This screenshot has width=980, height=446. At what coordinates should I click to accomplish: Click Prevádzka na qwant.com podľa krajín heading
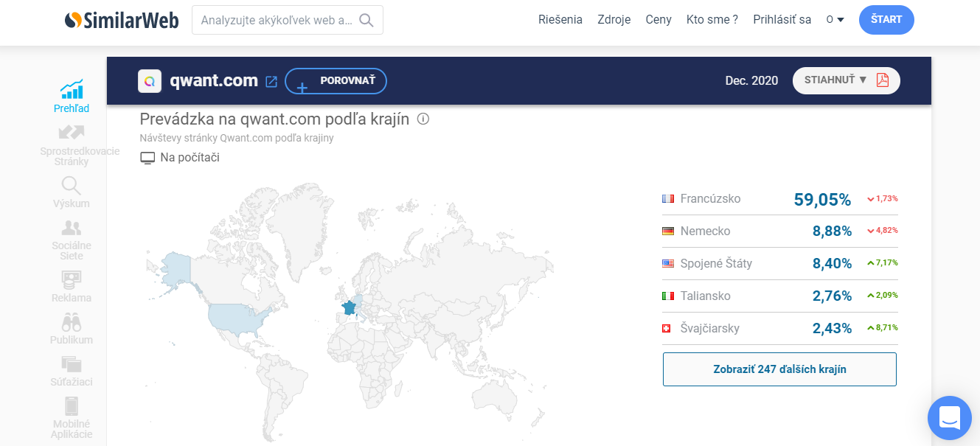[x=274, y=119]
